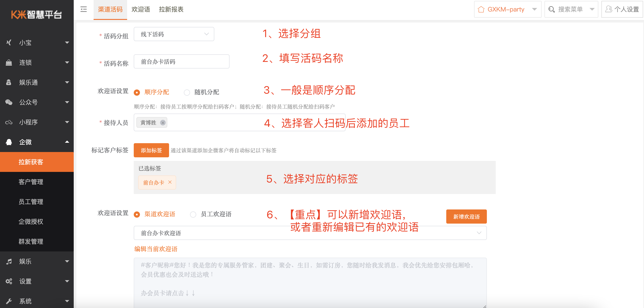Viewport: 644px width, 308px height.
Task: Select 随机分配 radio option
Action: 187,92
